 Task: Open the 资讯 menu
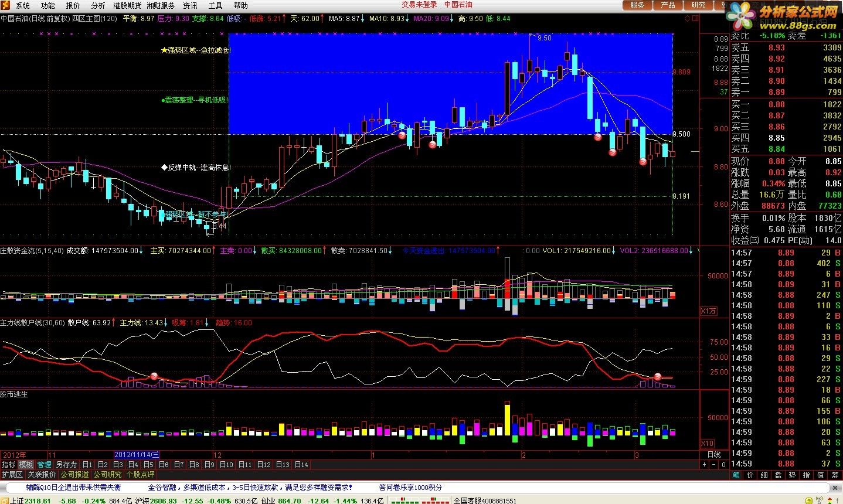tap(190, 5)
